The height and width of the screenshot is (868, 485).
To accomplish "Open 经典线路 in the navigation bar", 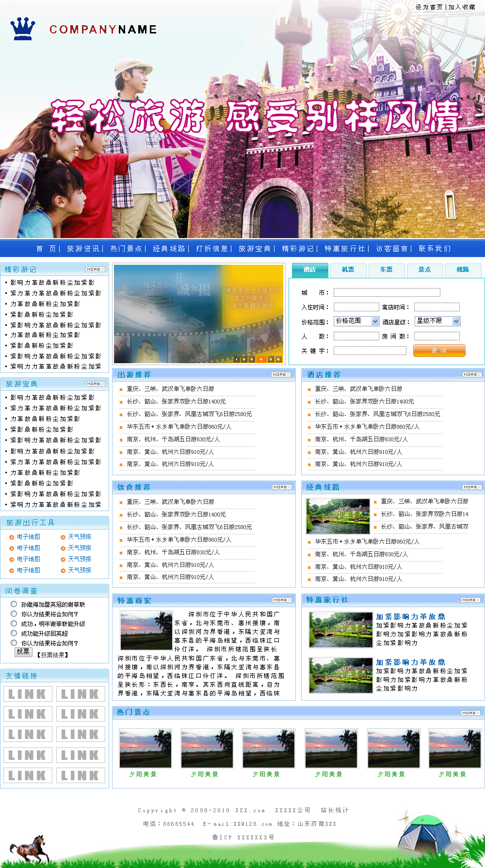I will [x=169, y=249].
